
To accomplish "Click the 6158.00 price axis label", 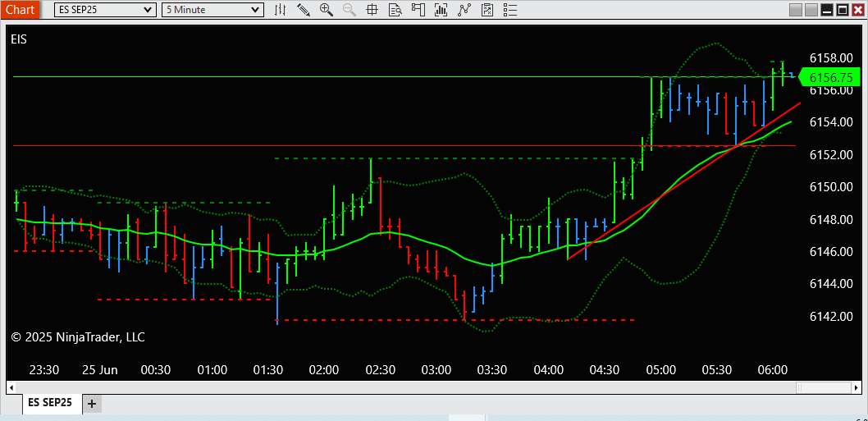I will click(x=830, y=57).
